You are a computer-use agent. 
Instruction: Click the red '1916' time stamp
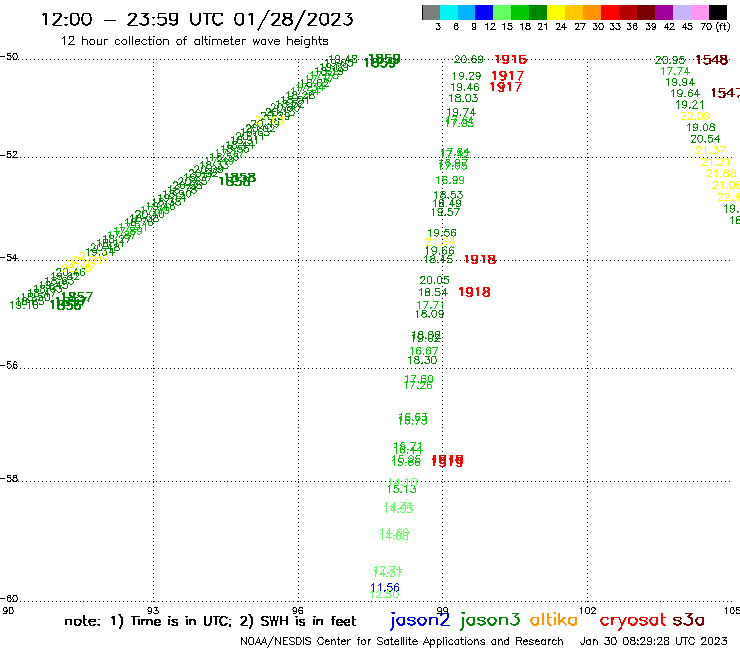click(511, 59)
